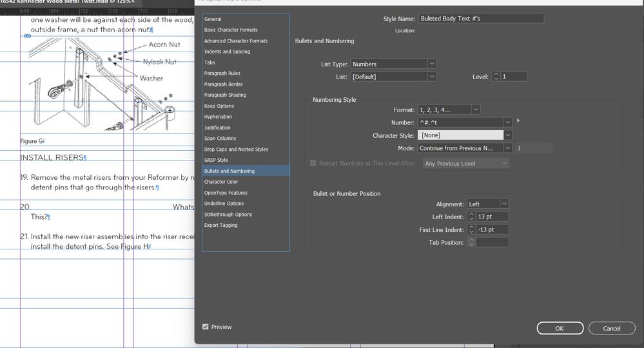Viewport: 644px width, 348px height.
Task: Toggle the Preview checkbox
Action: (206, 327)
